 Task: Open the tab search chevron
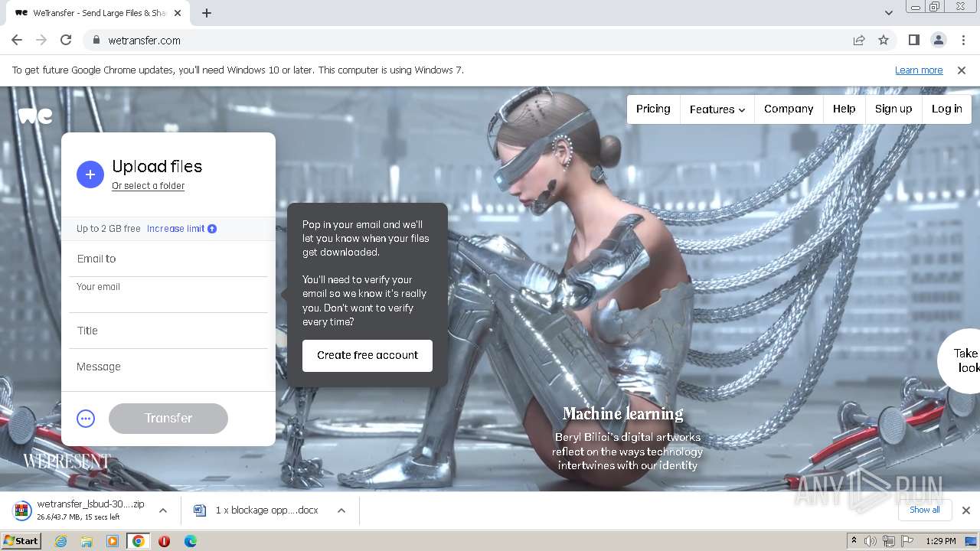888,13
